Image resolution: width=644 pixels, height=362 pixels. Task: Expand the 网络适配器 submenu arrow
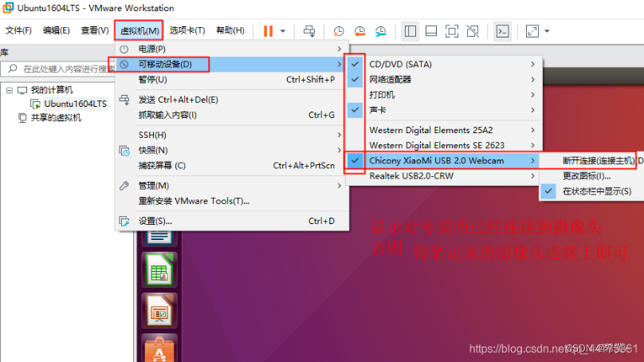pos(532,79)
